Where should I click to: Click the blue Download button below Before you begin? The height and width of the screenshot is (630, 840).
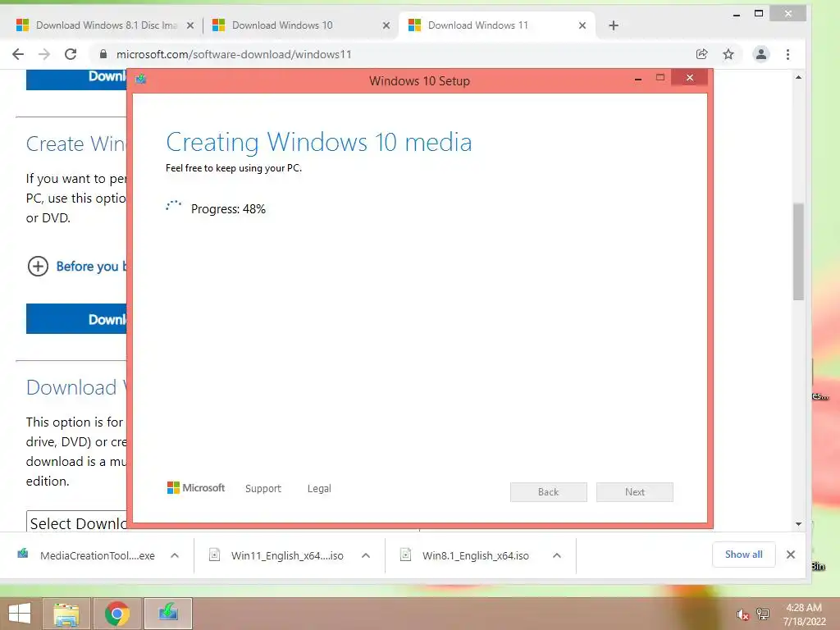(x=76, y=319)
